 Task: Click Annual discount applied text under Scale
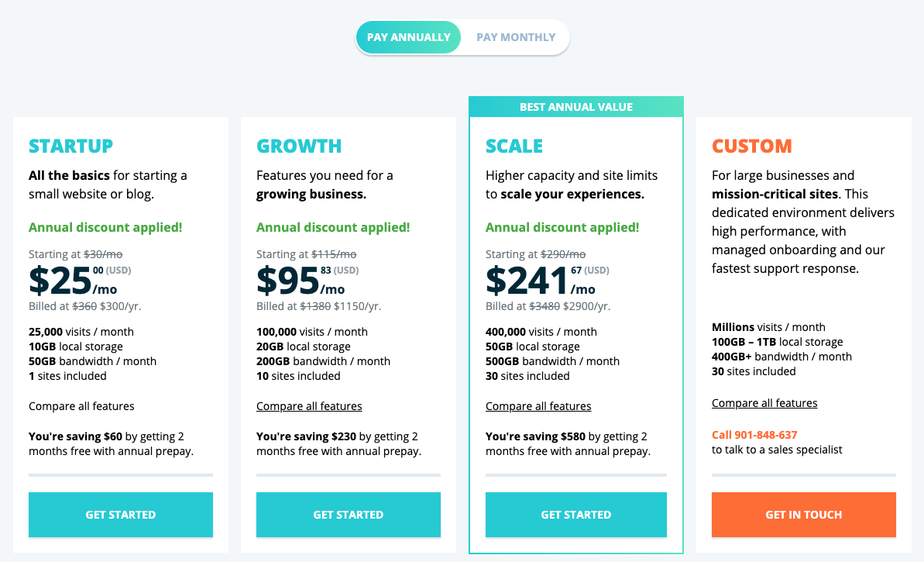click(562, 227)
